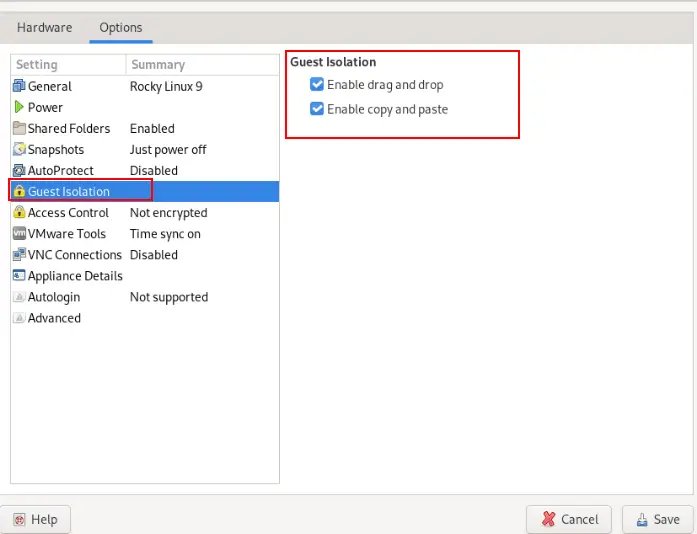Image resolution: width=697 pixels, height=534 pixels.
Task: Click the Summary column header
Action: click(203, 65)
